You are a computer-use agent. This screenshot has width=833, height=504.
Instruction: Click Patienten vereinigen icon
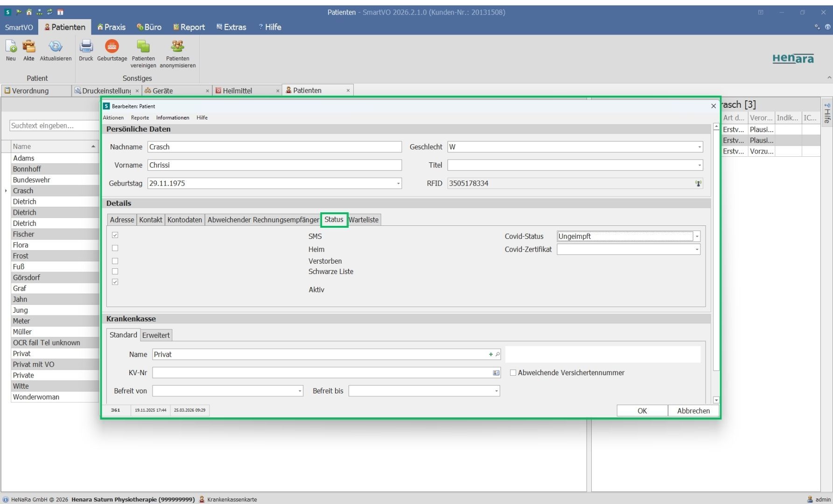point(143,46)
